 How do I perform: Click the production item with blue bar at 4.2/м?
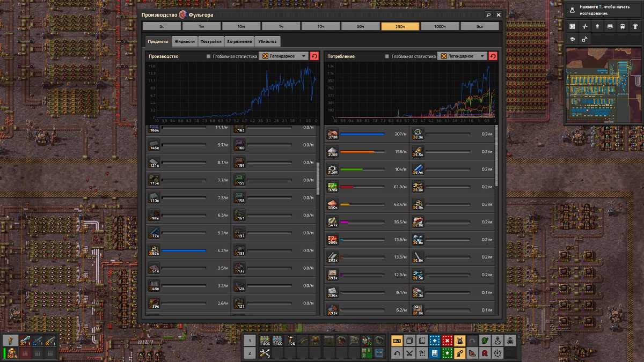pos(153,250)
